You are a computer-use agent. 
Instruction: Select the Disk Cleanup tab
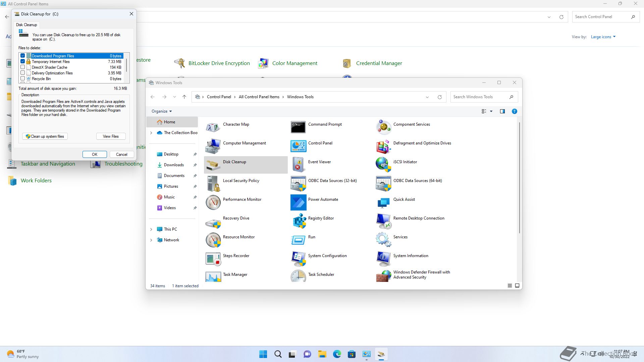coord(26,25)
